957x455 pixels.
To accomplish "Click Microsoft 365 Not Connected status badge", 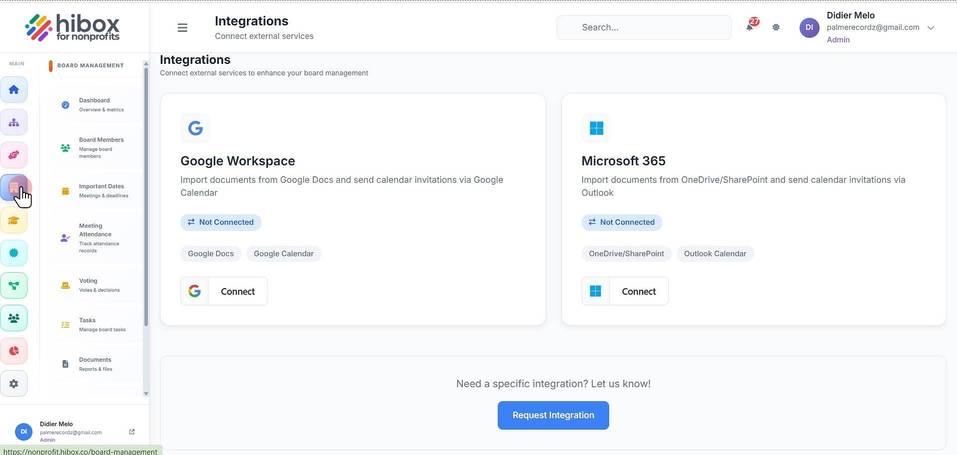I will coord(621,222).
